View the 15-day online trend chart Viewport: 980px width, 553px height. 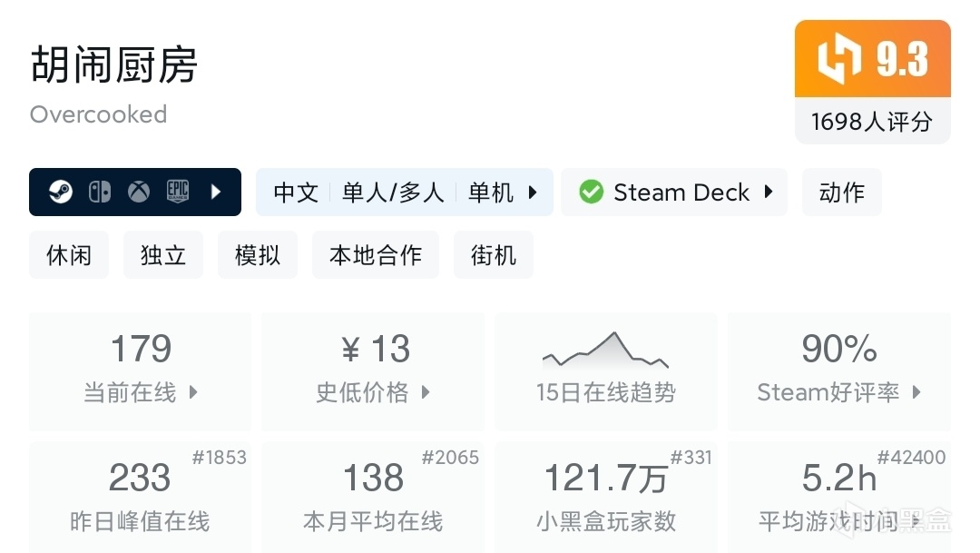pyautogui.click(x=605, y=370)
